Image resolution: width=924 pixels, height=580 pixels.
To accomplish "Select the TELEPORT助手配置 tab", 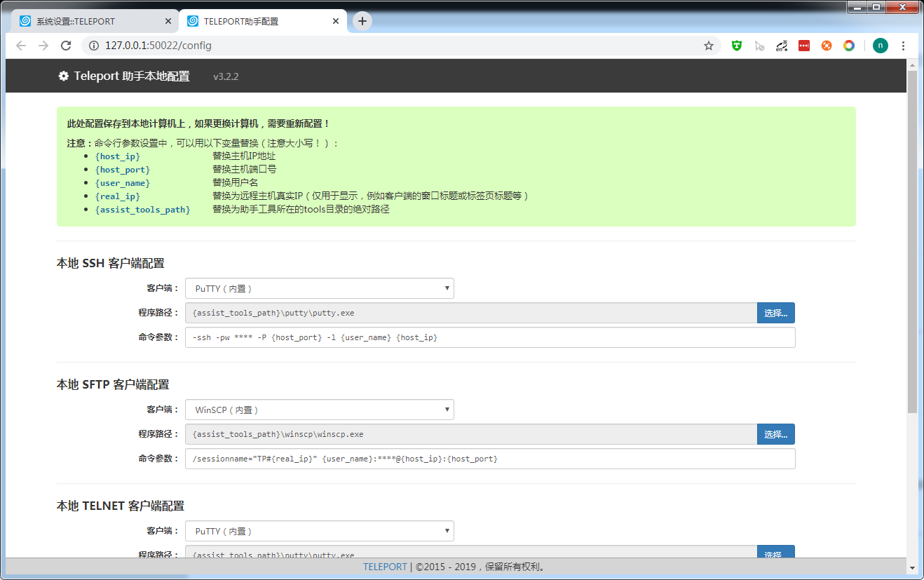I will (x=263, y=21).
